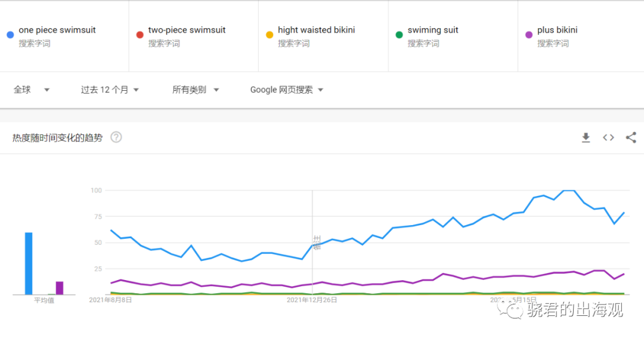Screen dimensions: 644x338
Task: Share the interest over time chart
Action: tap(631, 138)
